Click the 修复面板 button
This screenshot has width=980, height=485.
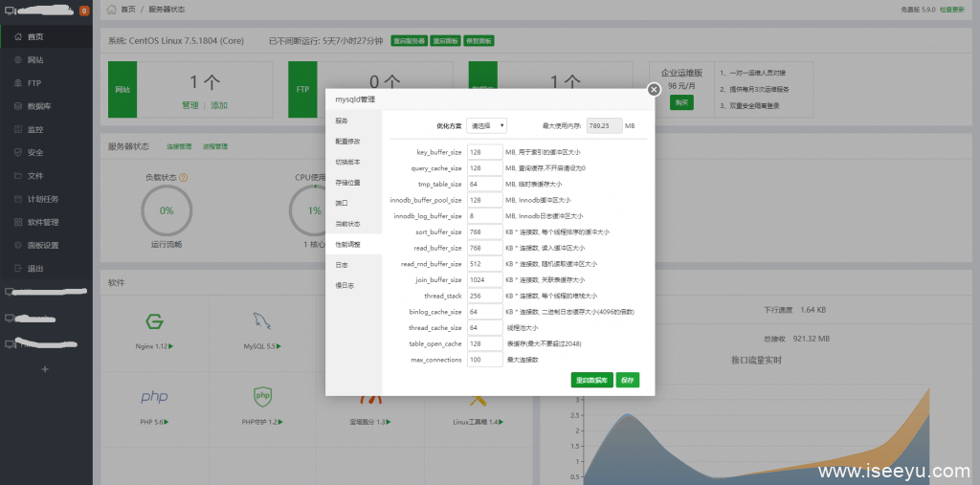[479, 41]
